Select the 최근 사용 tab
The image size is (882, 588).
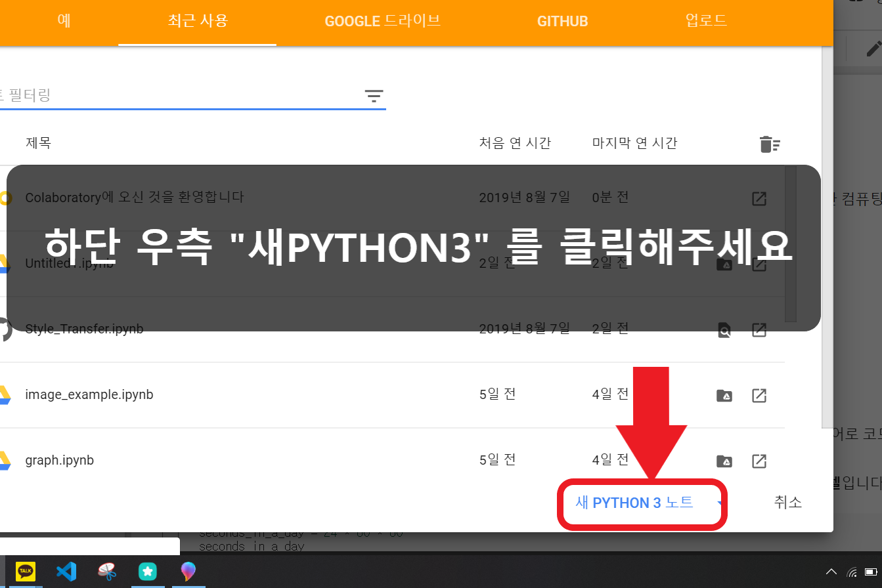pos(197,21)
